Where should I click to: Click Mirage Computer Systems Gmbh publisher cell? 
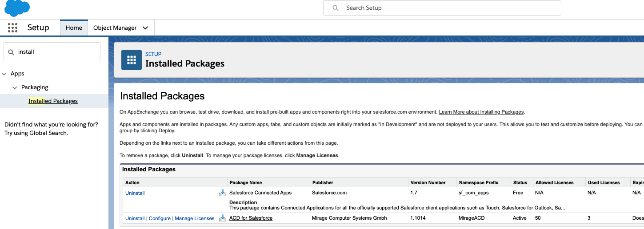(x=350, y=218)
